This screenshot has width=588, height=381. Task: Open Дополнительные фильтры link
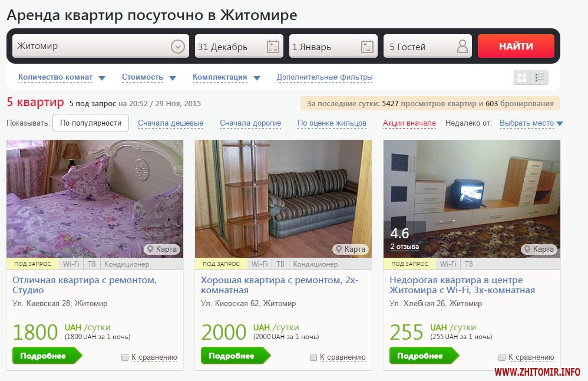(x=325, y=77)
